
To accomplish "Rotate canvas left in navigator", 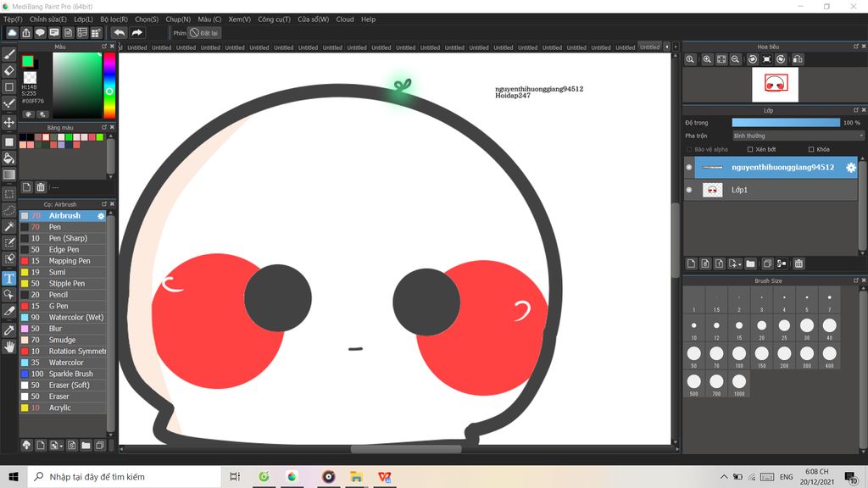I will point(753,59).
